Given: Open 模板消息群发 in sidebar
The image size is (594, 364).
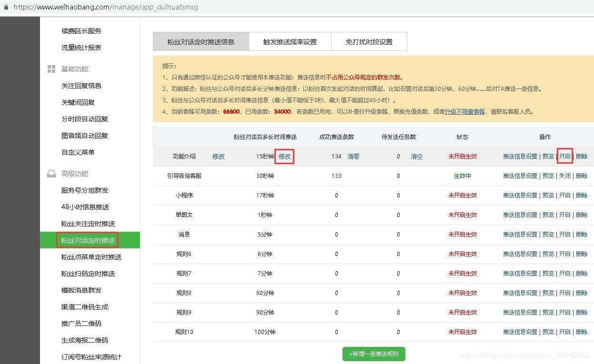Looking at the screenshot, I should (x=81, y=290).
